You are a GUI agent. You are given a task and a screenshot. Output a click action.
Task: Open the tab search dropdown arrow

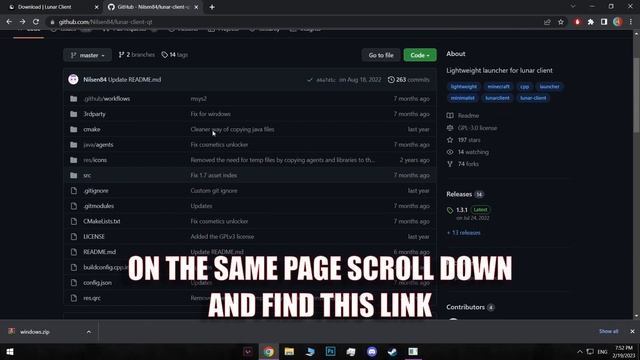(x=573, y=7)
